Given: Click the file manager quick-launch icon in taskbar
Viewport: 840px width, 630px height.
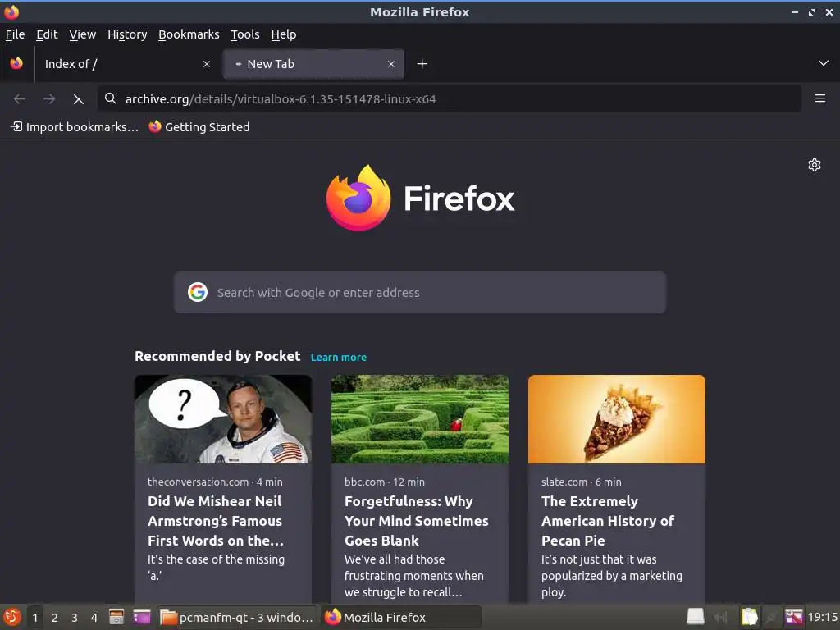Looking at the screenshot, I should coord(116,617).
